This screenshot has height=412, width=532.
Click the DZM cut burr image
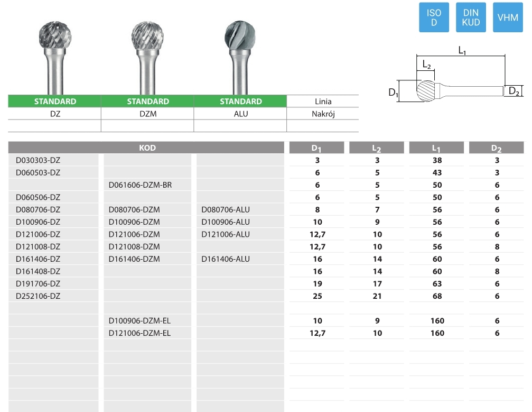coord(147,56)
